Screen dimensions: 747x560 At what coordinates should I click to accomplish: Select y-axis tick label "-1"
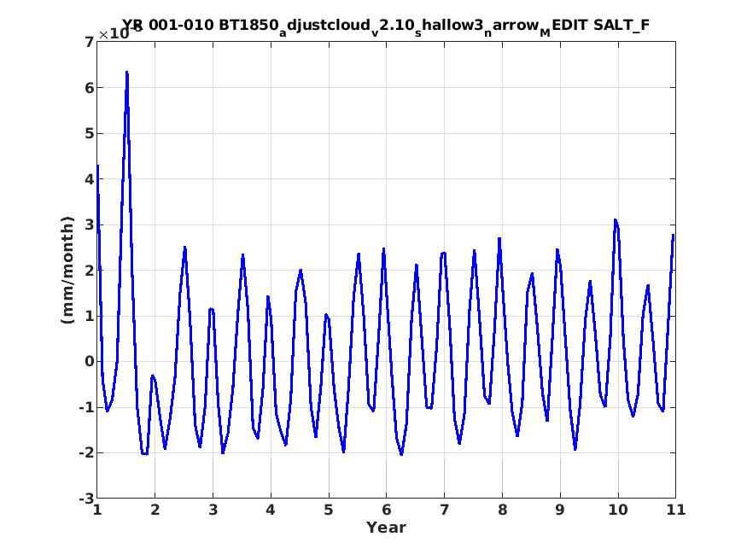click(87, 407)
